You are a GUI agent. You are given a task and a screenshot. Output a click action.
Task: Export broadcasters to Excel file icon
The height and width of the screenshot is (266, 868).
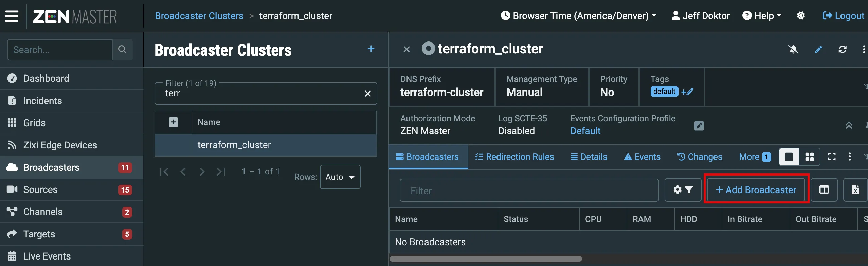tap(855, 190)
